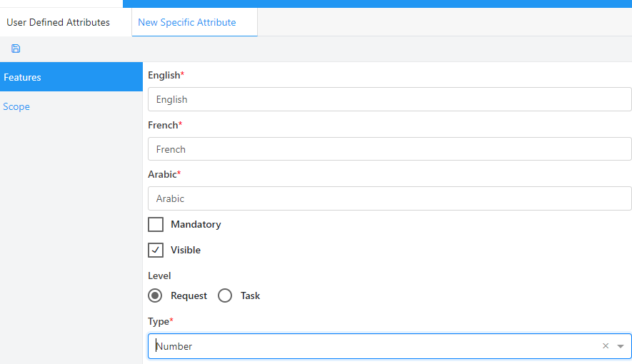Click the Request option label text
Viewport: 632px width, 364px height.
189,295
